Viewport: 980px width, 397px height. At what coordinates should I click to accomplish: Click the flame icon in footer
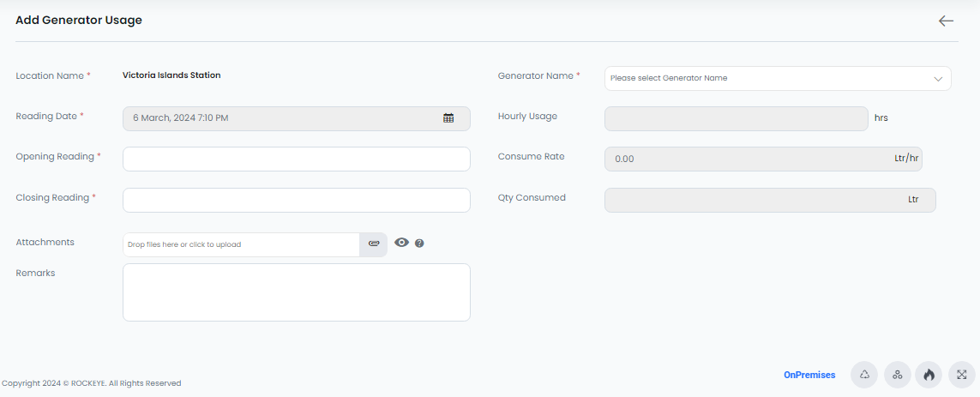coord(929,375)
